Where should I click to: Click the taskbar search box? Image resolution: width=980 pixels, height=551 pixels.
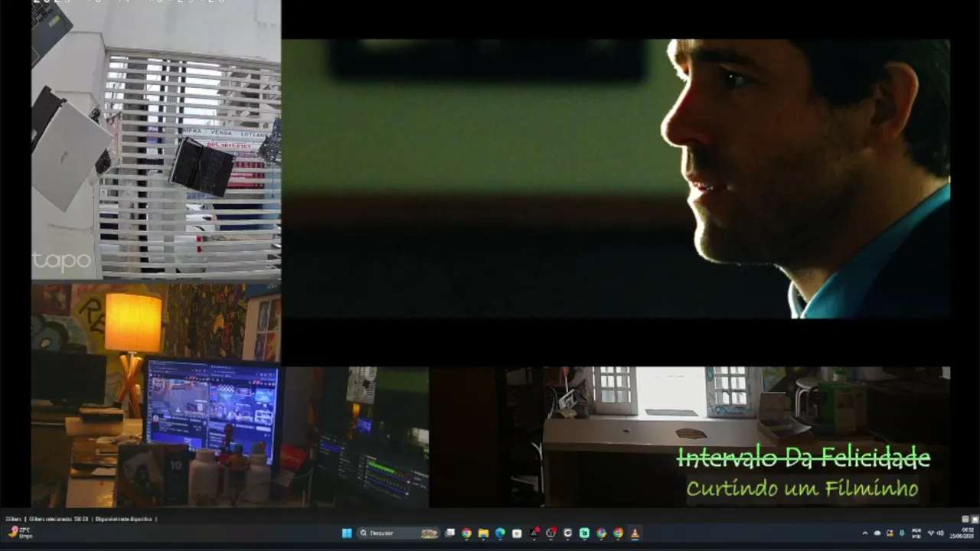tap(399, 533)
